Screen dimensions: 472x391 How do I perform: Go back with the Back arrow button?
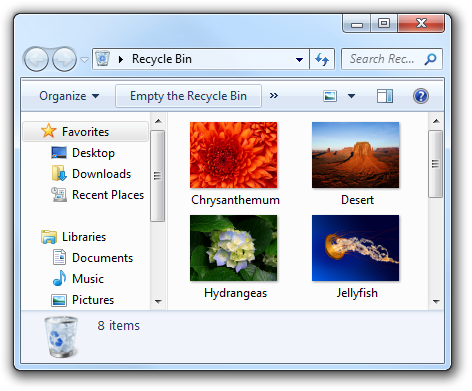pos(36,59)
